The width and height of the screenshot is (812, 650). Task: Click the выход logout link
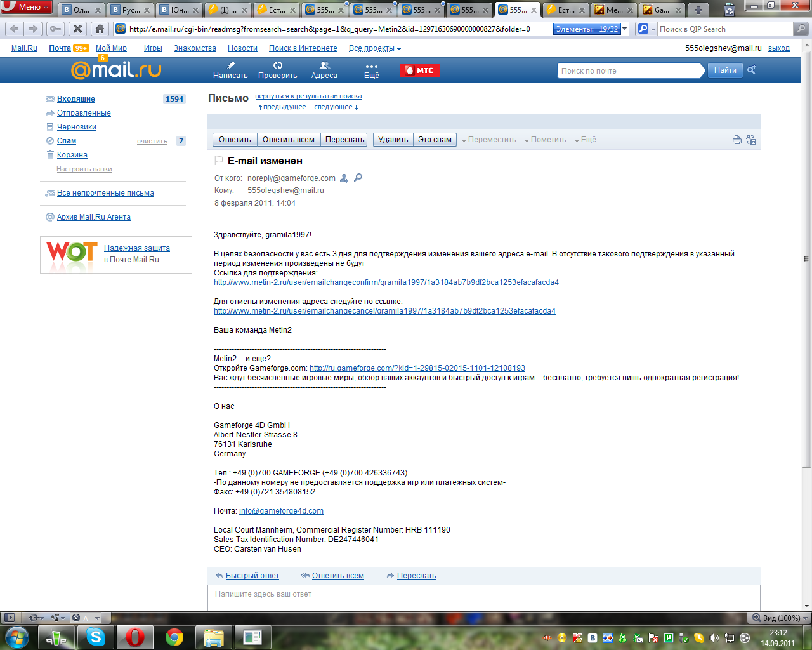(x=779, y=48)
